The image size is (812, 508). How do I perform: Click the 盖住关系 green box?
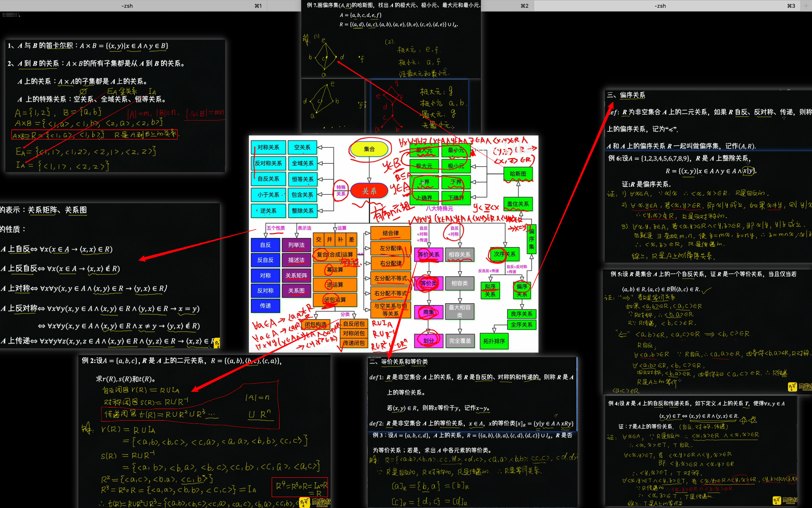pyautogui.click(x=518, y=204)
